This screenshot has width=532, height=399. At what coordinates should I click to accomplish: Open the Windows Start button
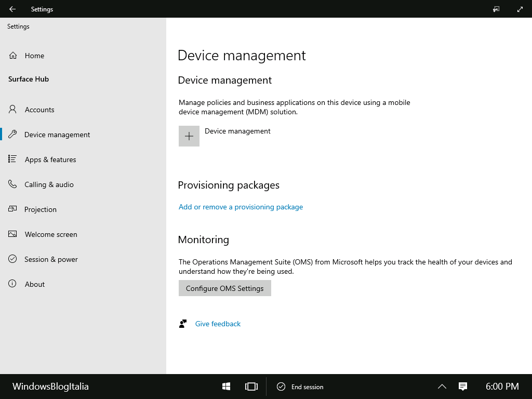click(227, 387)
